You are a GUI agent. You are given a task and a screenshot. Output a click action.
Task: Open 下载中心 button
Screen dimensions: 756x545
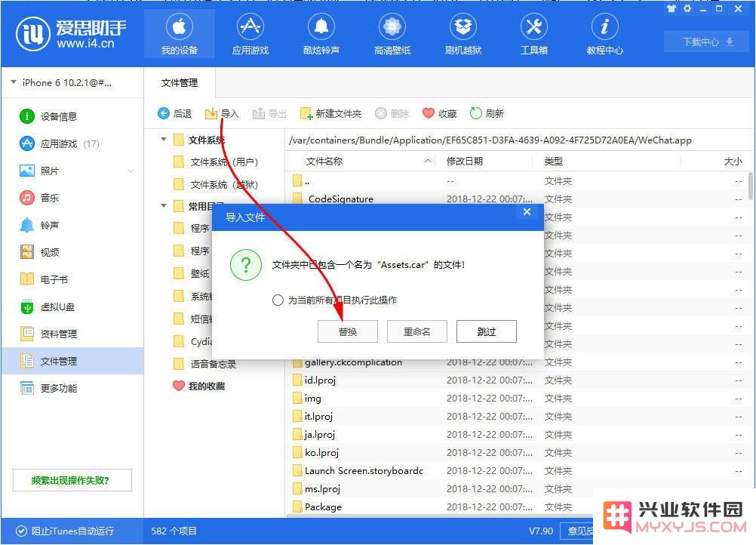pos(707,42)
